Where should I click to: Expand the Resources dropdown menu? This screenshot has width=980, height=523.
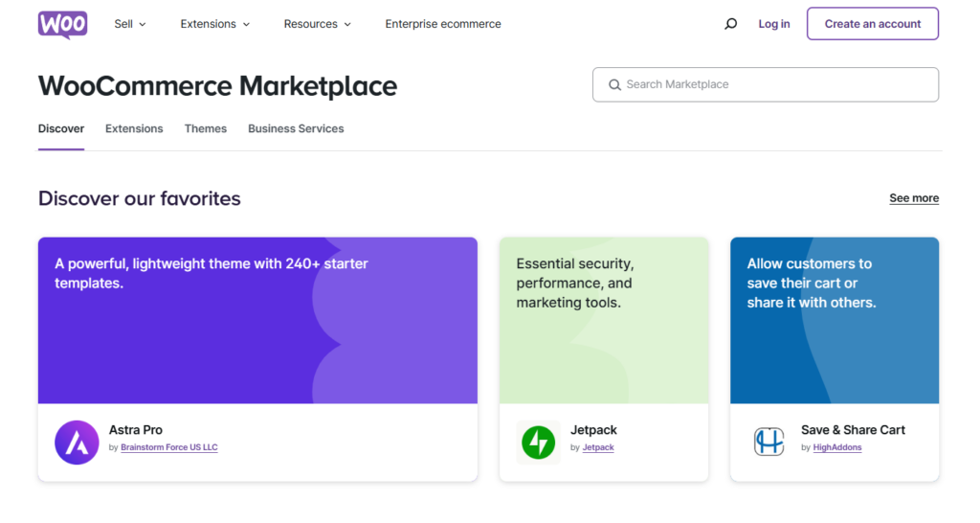coord(318,24)
